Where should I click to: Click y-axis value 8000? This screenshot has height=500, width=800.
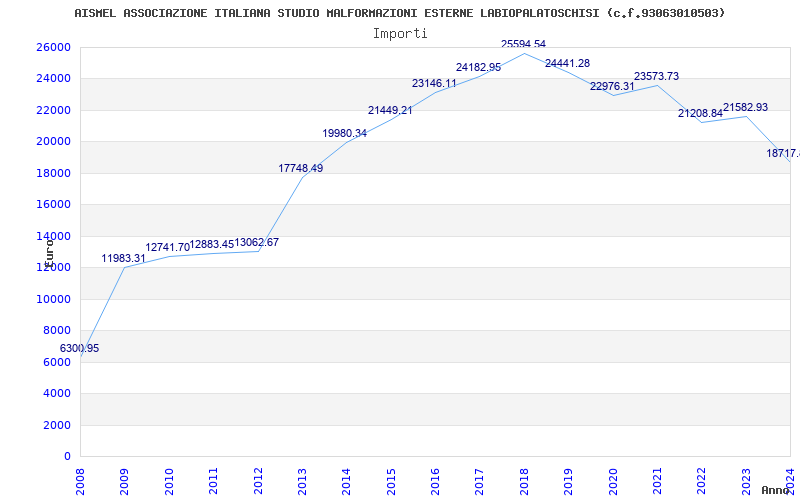57,331
